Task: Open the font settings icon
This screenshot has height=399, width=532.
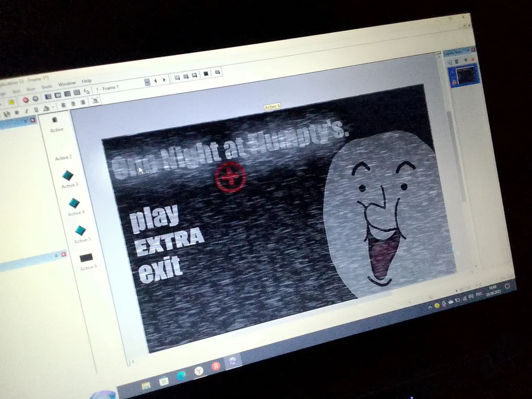Action: pyautogui.click(x=7, y=113)
